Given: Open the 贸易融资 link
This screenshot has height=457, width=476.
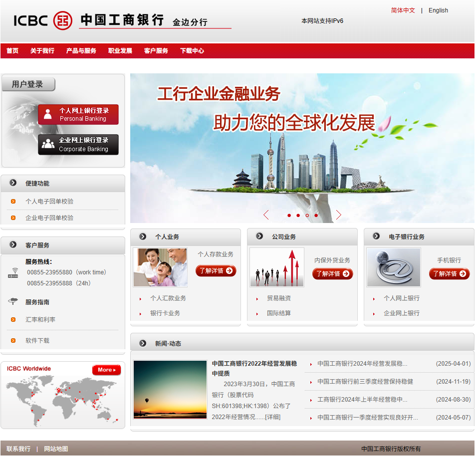Looking at the screenshot, I should [279, 299].
